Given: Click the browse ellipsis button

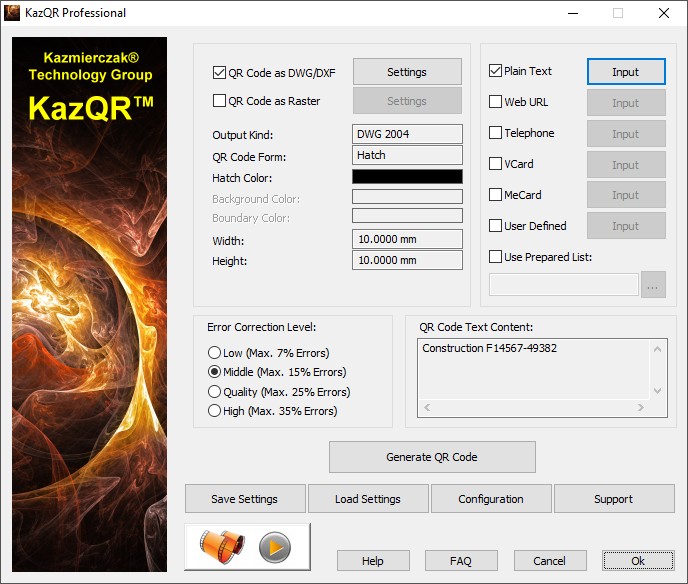Looking at the screenshot, I should pyautogui.click(x=653, y=285).
